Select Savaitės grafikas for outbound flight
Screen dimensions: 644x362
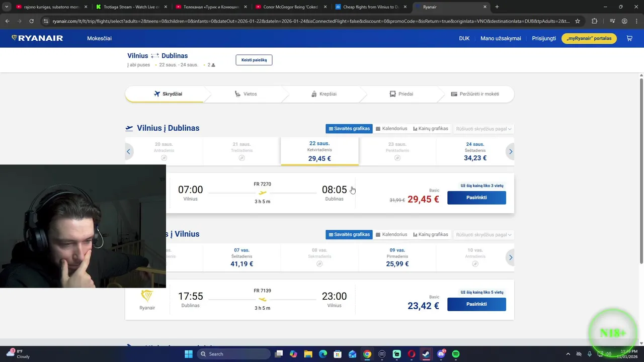click(x=349, y=129)
